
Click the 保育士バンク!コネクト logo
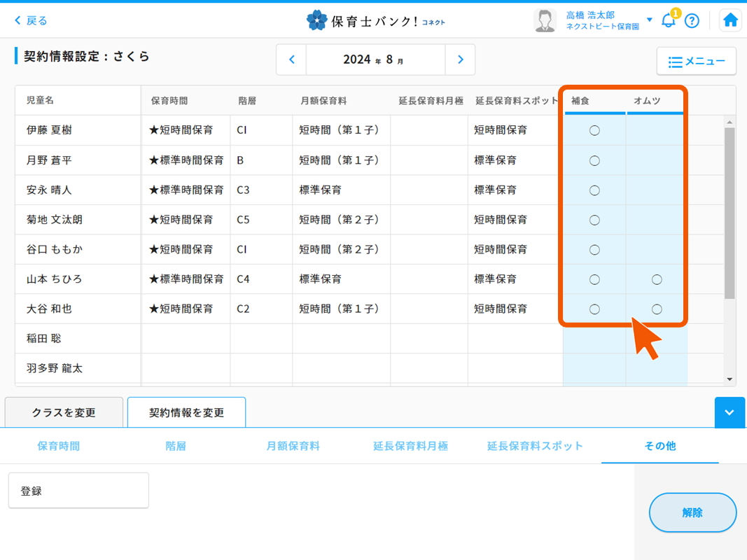[x=373, y=20]
